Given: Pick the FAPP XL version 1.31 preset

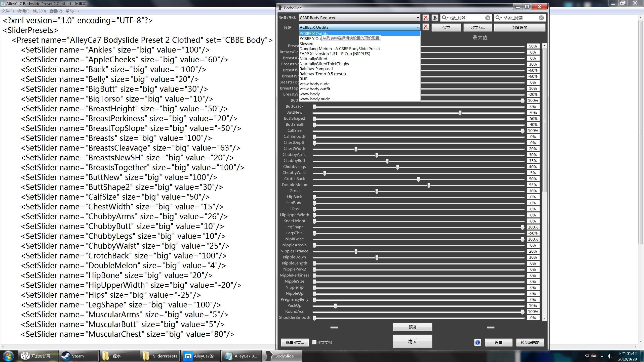Looking at the screenshot, I should click(359, 54).
